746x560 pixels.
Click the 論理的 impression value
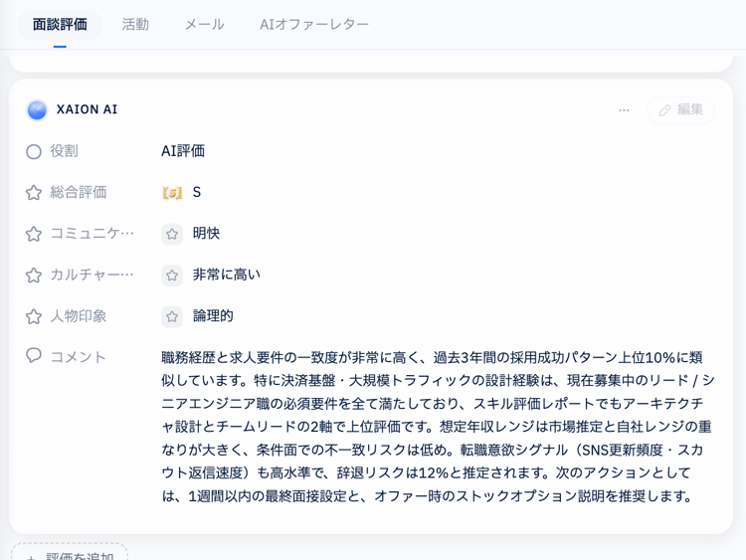213,315
